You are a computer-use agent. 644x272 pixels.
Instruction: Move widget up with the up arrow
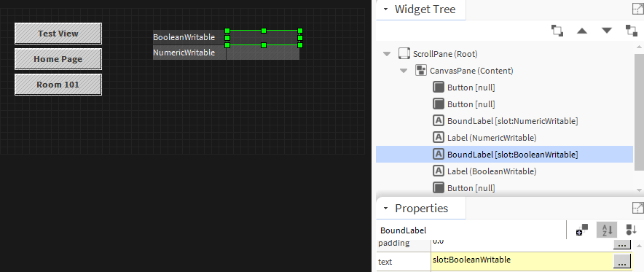click(581, 31)
